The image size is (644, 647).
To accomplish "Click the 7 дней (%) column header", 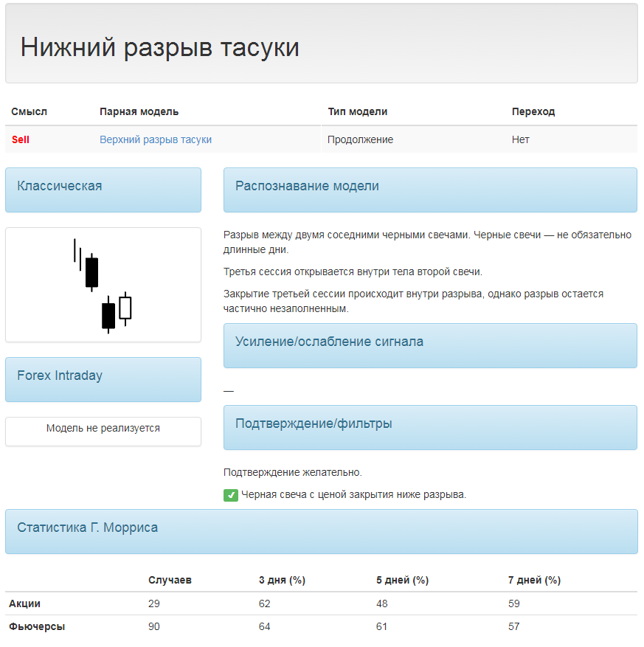I will click(x=534, y=580).
